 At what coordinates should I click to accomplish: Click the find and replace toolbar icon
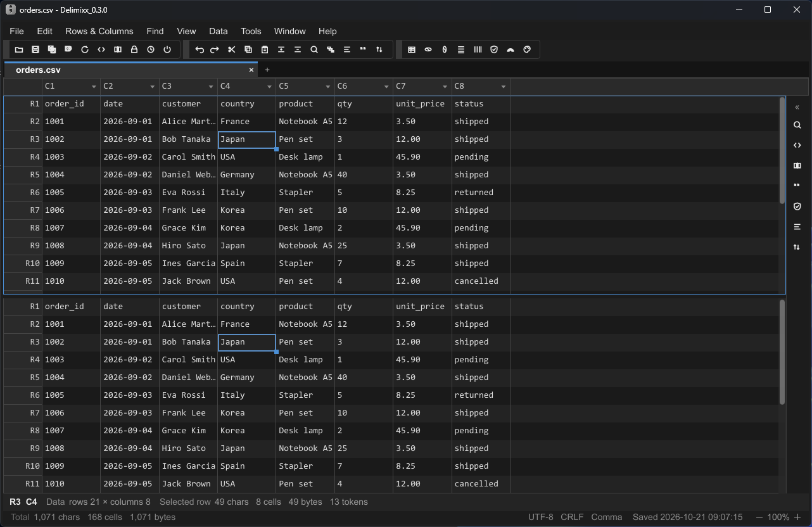[331, 49]
